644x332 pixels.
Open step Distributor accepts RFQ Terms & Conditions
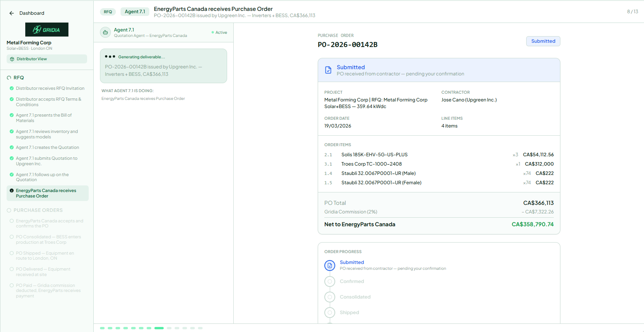coord(47,102)
